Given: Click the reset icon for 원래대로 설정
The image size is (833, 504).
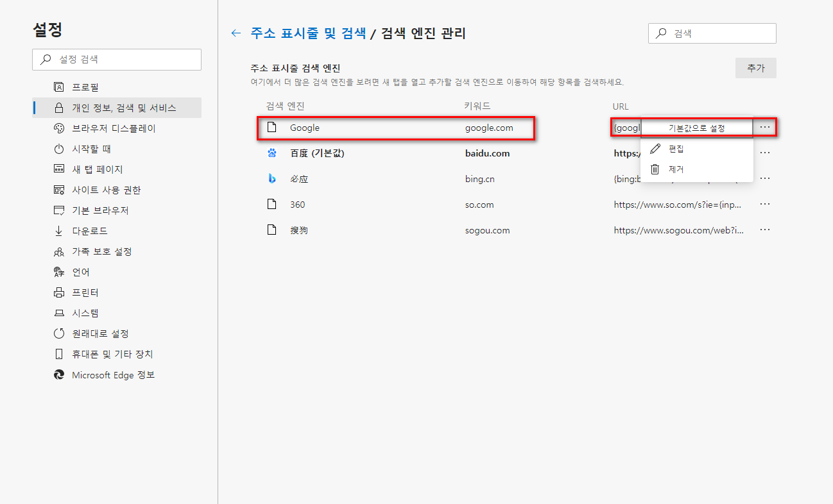Looking at the screenshot, I should pyautogui.click(x=59, y=333).
